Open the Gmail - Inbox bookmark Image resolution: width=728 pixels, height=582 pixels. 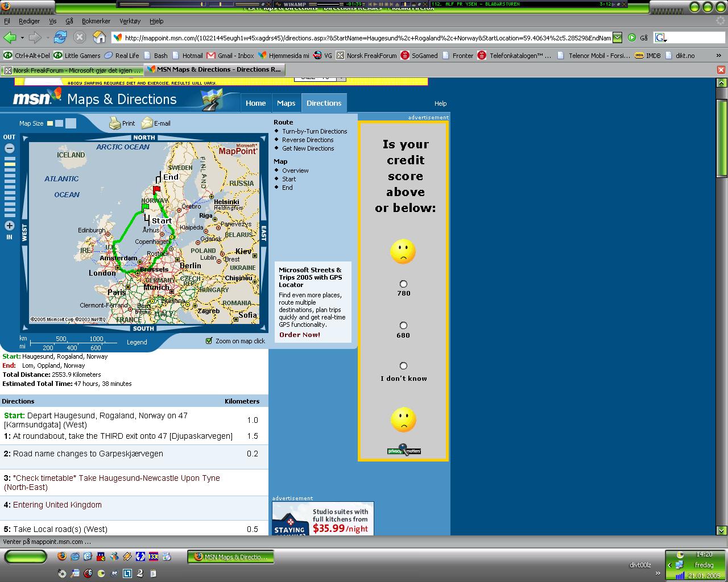coord(230,56)
